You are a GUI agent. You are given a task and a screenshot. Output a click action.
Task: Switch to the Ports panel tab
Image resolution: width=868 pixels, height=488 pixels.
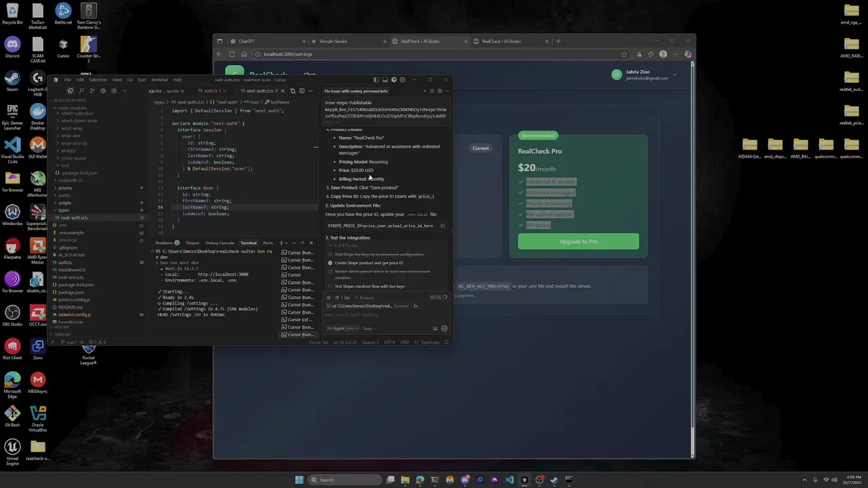coord(268,243)
